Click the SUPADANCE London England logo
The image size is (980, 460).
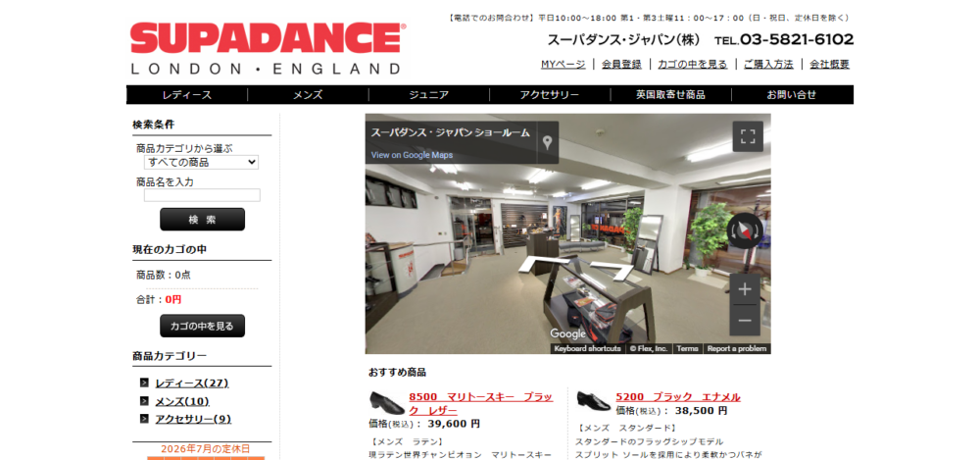pyautogui.click(x=269, y=49)
